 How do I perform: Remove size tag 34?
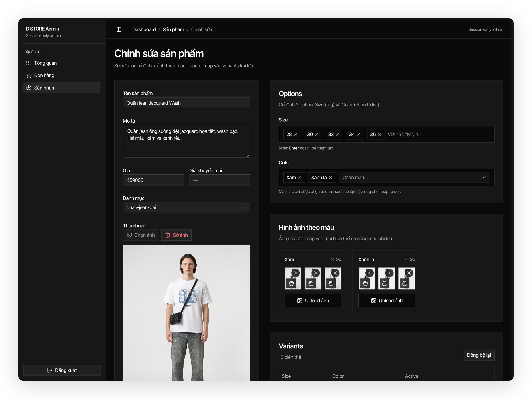(359, 134)
